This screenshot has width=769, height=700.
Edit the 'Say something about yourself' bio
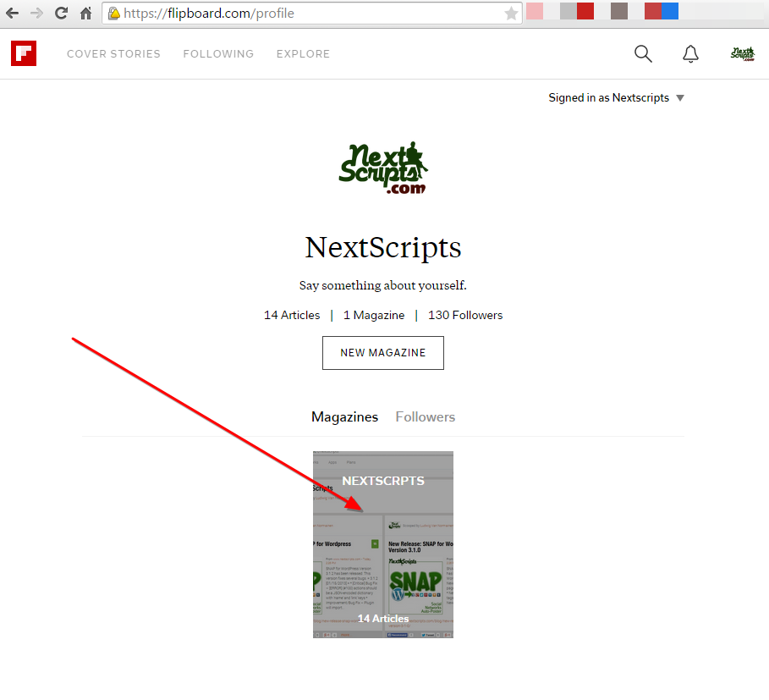(383, 285)
